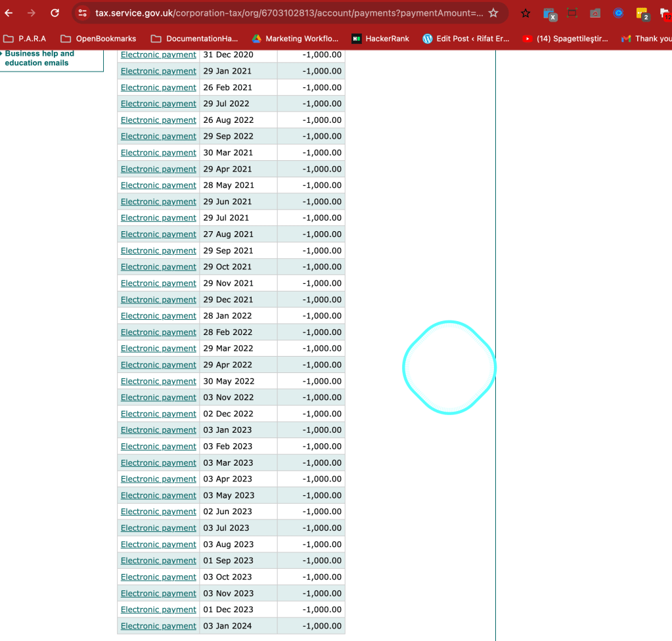This screenshot has height=641, width=672.
Task: Open the HackerRank bookmark
Action: pos(380,39)
